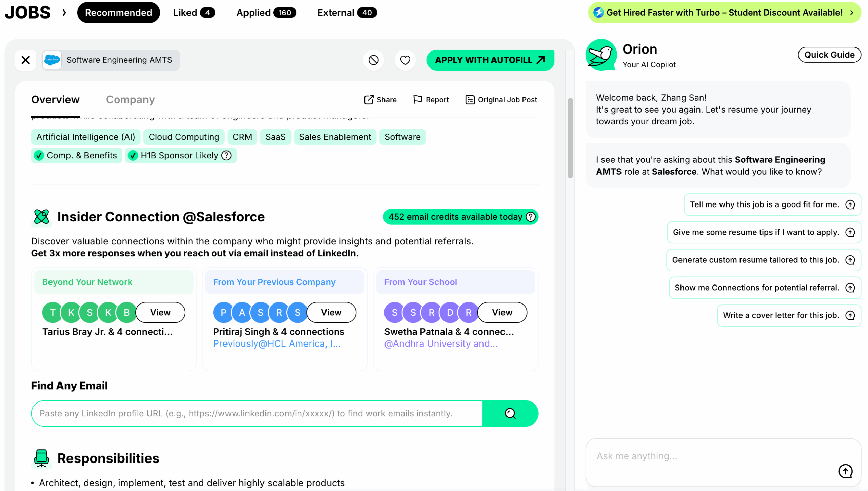The height and width of the screenshot is (491, 868).
Task: Click Apply With Autofill button
Action: pos(490,60)
